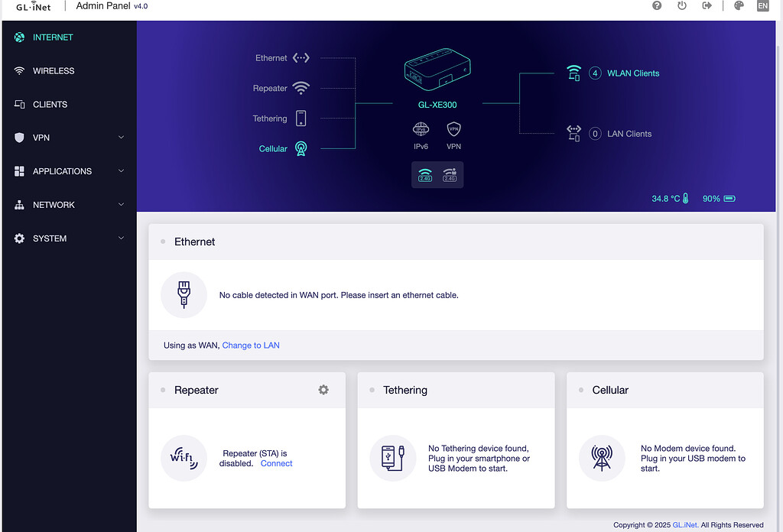Screen dimensions: 783x532
Task: Go to the WIRELESS page
Action: pyautogui.click(x=54, y=71)
